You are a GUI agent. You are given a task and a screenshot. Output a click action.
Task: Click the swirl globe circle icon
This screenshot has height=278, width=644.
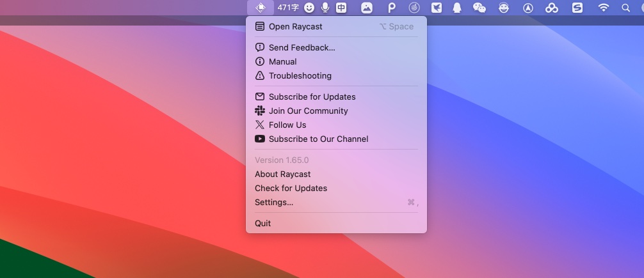[414, 8]
